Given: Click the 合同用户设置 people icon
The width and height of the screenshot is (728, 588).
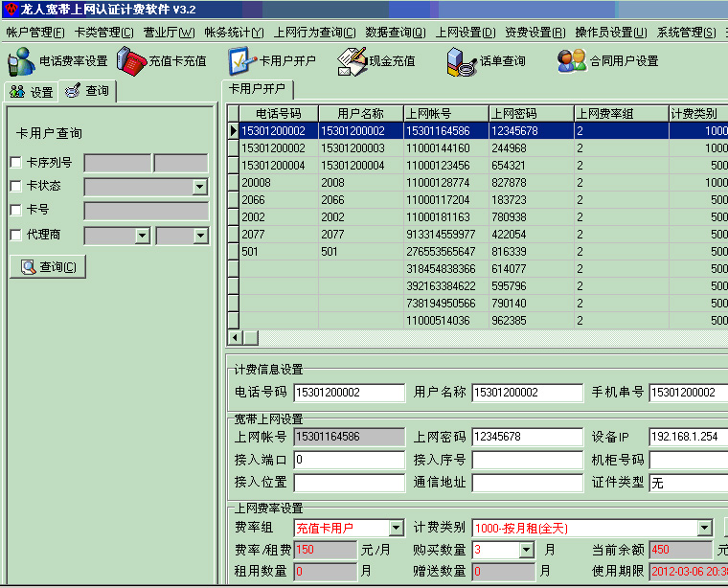Looking at the screenshot, I should [x=572, y=60].
